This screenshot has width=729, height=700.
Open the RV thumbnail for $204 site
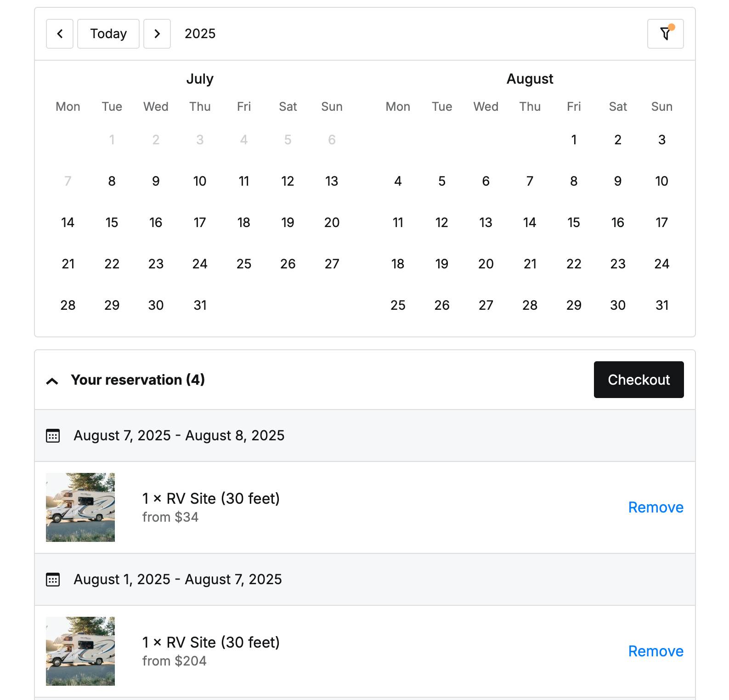click(x=80, y=651)
